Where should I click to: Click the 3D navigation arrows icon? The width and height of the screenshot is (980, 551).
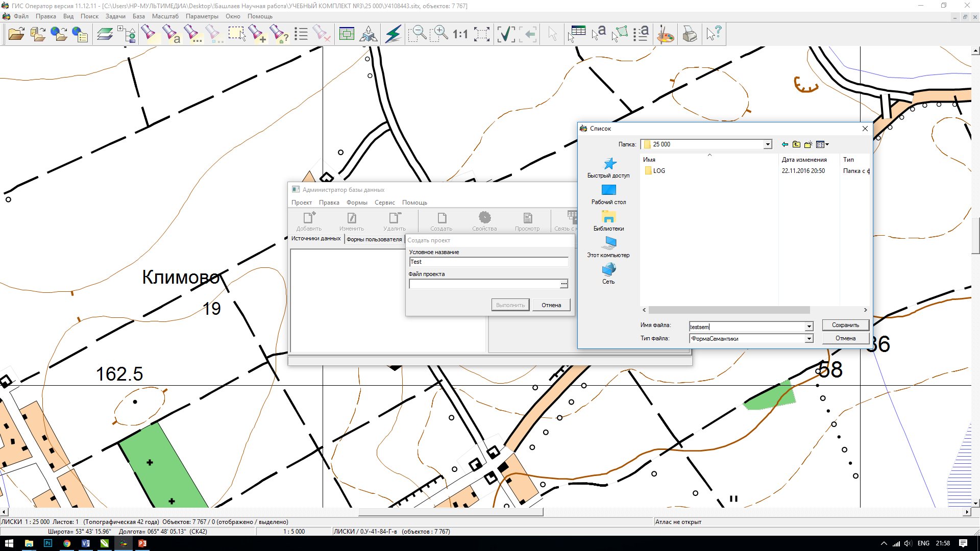point(369,34)
